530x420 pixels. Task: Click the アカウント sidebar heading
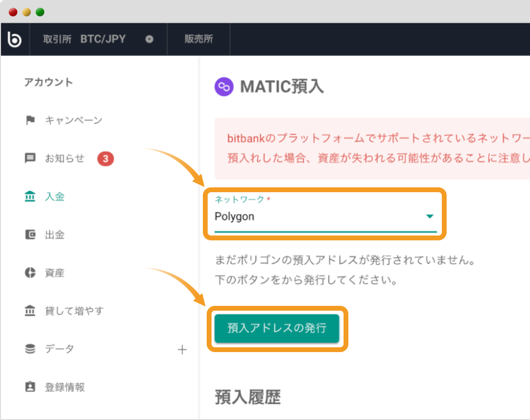48,82
